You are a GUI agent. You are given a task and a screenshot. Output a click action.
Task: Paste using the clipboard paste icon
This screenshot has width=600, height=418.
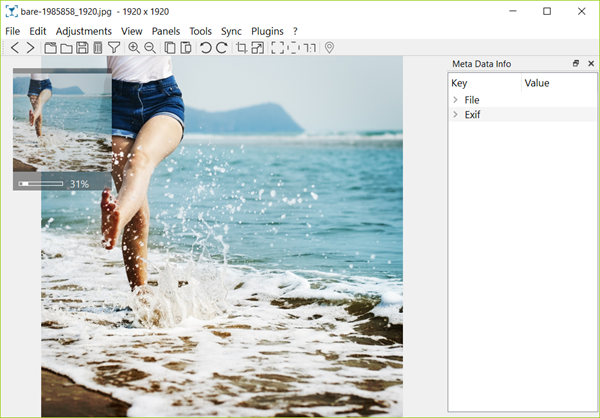point(186,48)
